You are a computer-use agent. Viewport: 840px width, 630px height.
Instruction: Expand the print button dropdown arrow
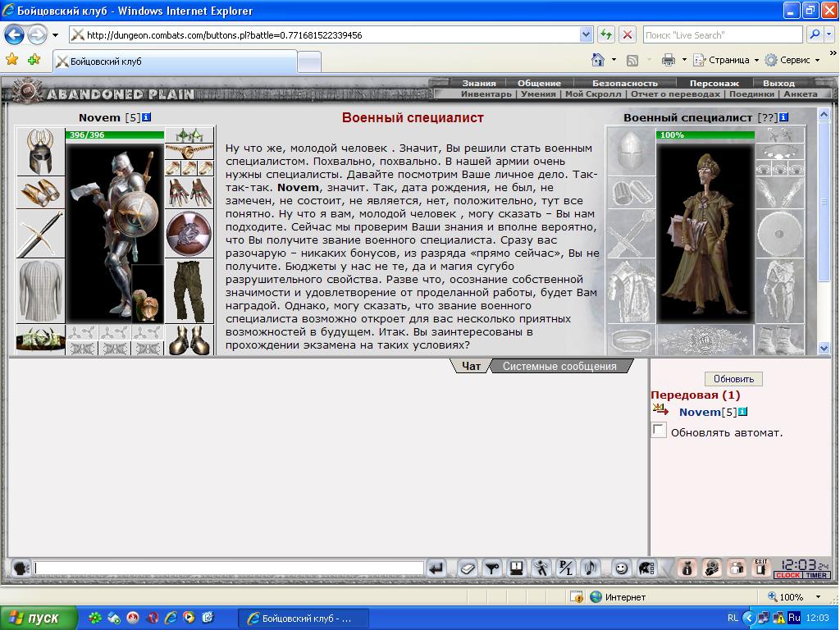[684, 60]
